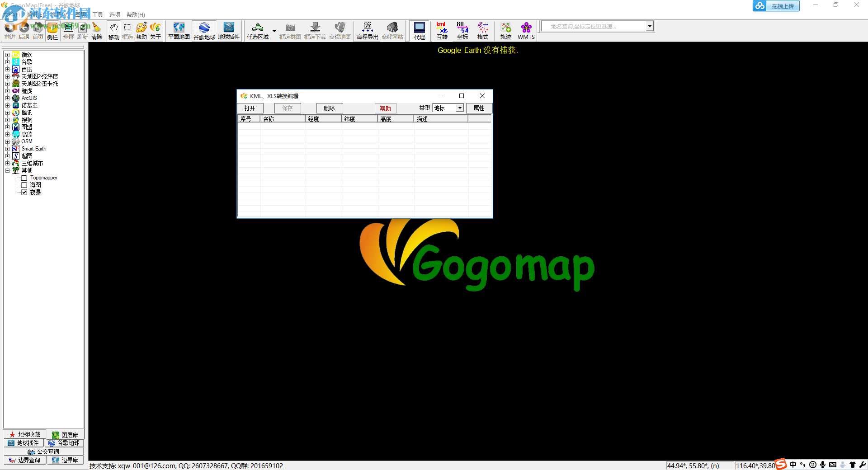The height and width of the screenshot is (470, 868).
Task: Click 删除 button in KML dialog
Action: (330, 108)
